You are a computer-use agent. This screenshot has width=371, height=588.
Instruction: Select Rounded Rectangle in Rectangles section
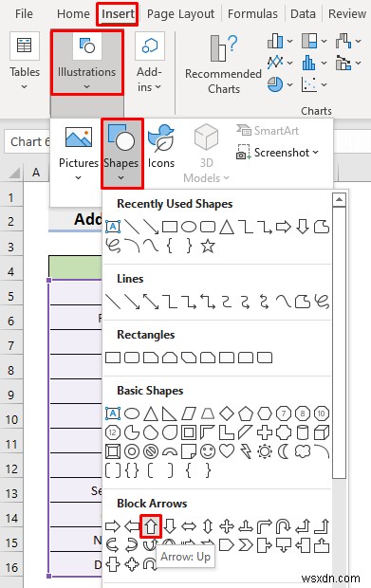tap(132, 358)
